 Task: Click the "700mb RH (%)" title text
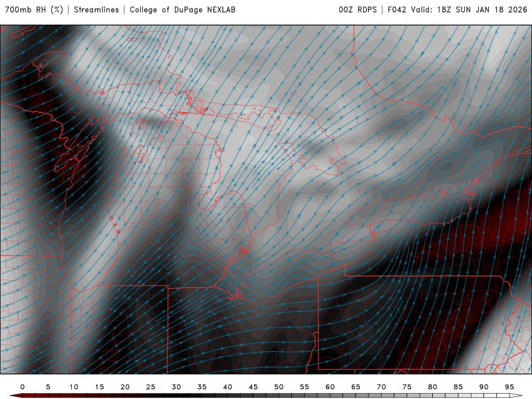[34, 10]
